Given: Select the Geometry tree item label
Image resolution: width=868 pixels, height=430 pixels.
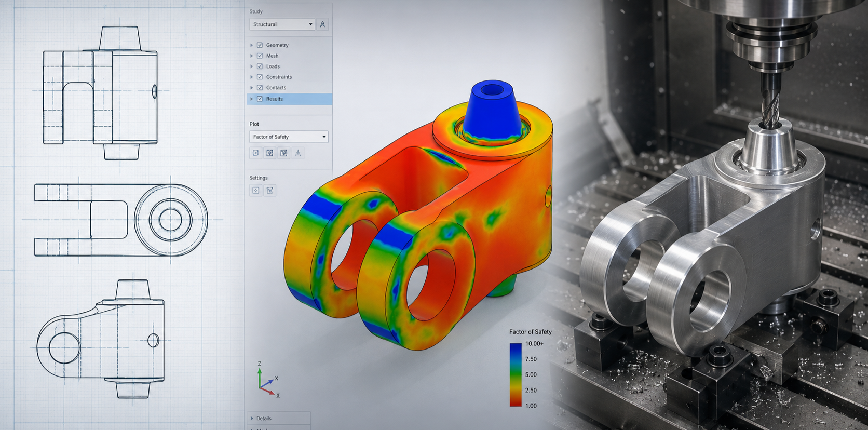Looking at the screenshot, I should (x=277, y=45).
